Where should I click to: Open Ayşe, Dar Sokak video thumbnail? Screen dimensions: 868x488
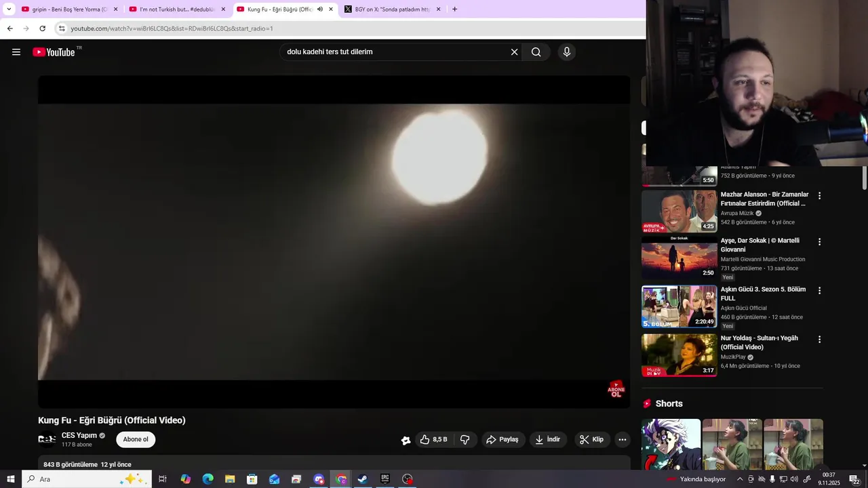(679, 258)
